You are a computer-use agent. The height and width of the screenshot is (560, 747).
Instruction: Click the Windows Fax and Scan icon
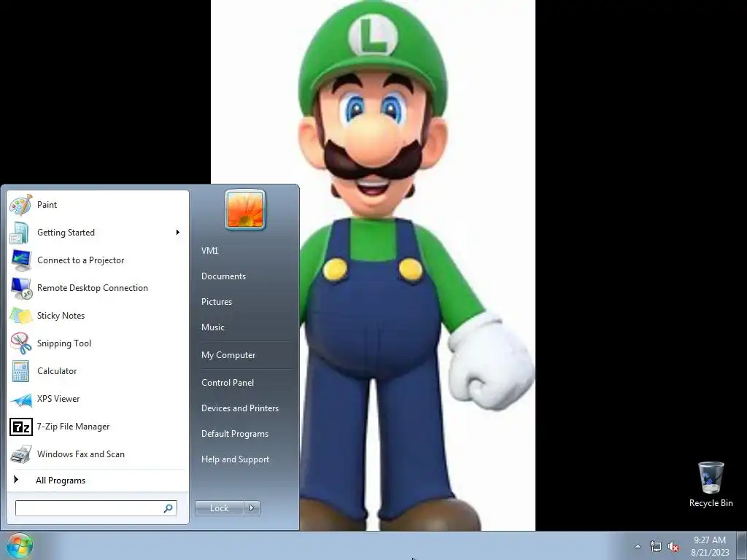tap(21, 454)
